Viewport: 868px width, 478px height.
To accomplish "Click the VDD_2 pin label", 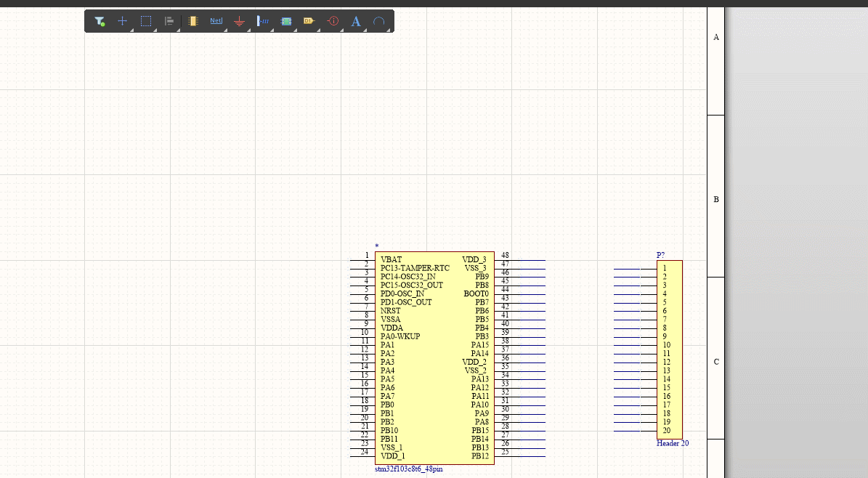I will [x=474, y=362].
